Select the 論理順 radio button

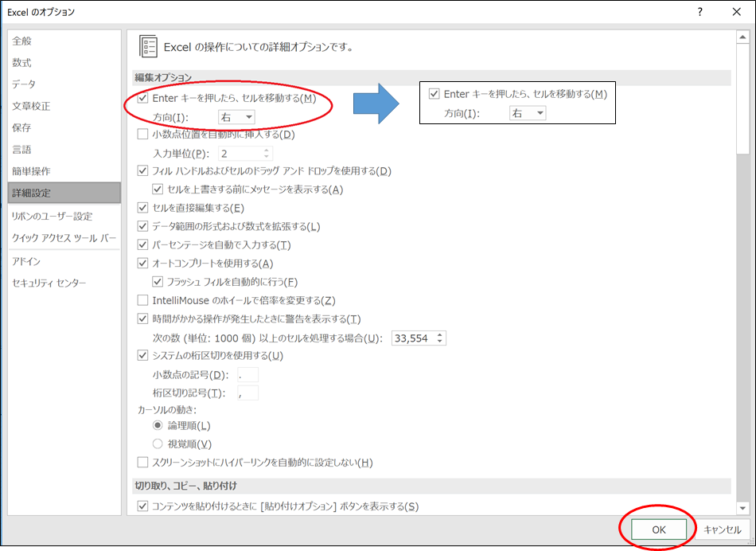click(158, 425)
